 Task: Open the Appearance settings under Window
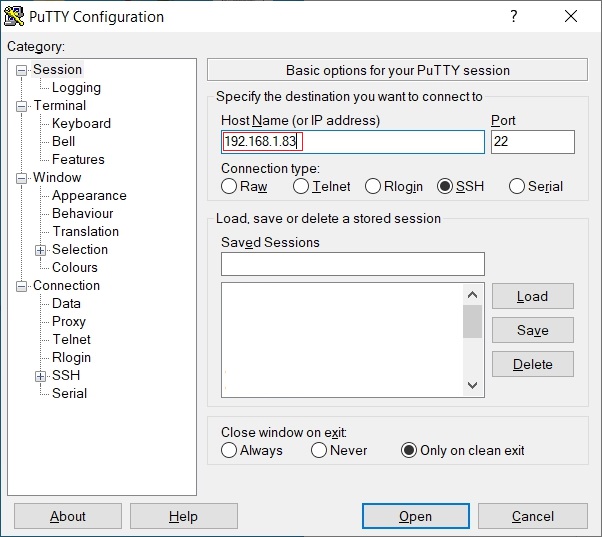[89, 195]
